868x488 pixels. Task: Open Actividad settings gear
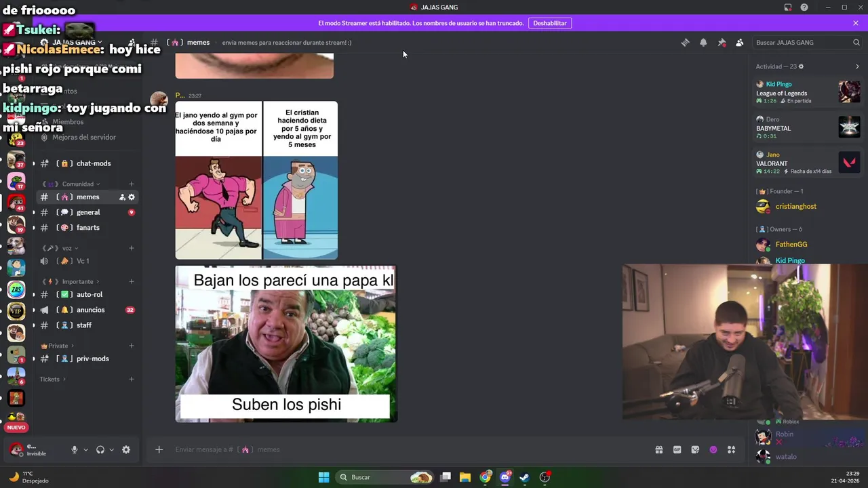pyautogui.click(x=801, y=66)
